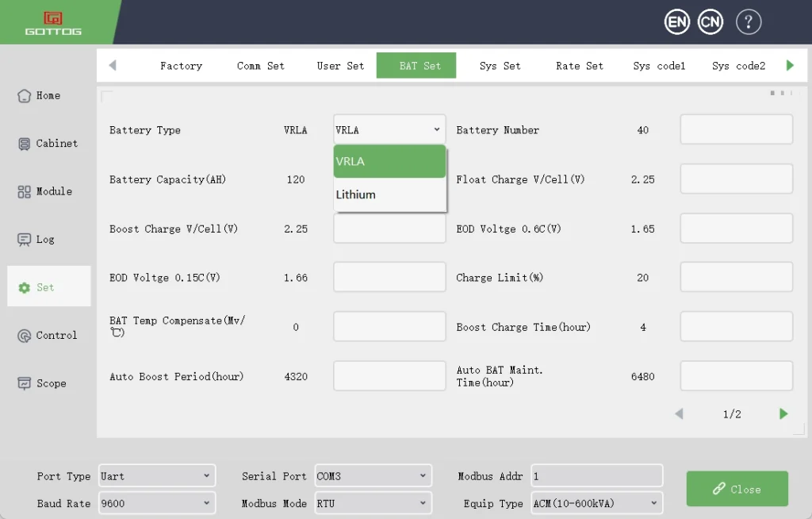Open the Sys code1 tab
812x519 pixels.
coord(659,66)
